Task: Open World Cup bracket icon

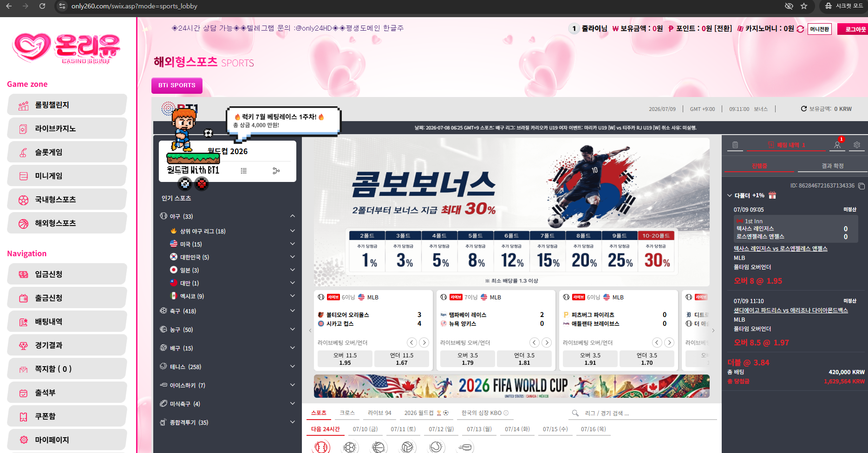Action: coord(276,171)
